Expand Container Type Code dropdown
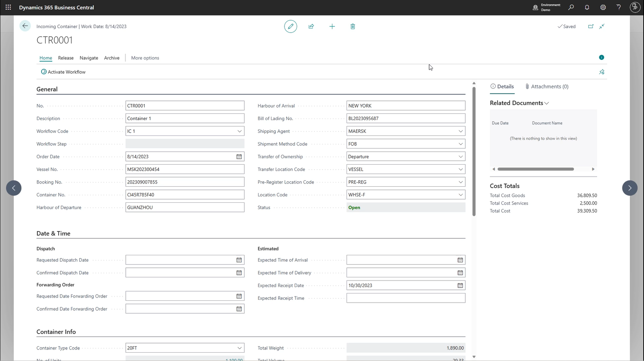 tap(240, 348)
